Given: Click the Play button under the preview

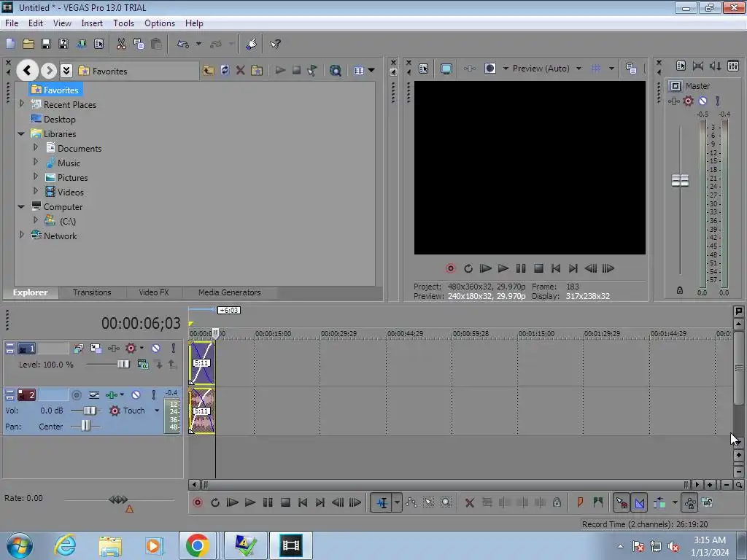Looking at the screenshot, I should pos(503,268).
